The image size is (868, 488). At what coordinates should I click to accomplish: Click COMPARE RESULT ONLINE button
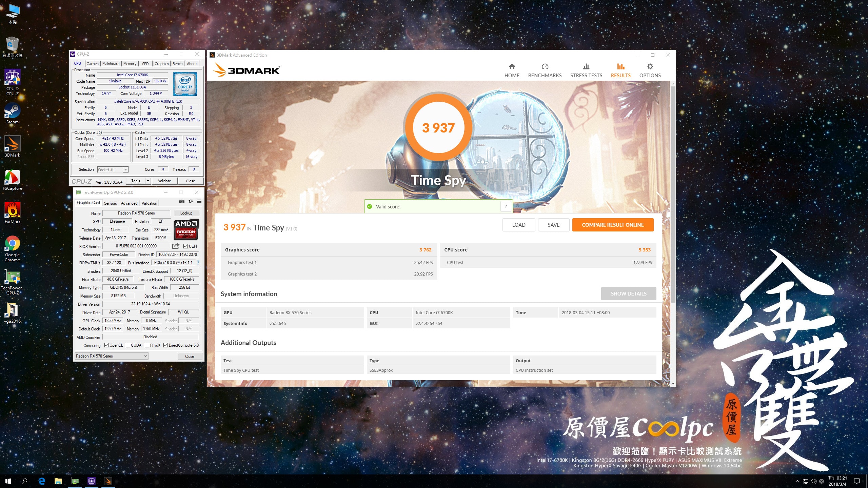click(x=613, y=225)
